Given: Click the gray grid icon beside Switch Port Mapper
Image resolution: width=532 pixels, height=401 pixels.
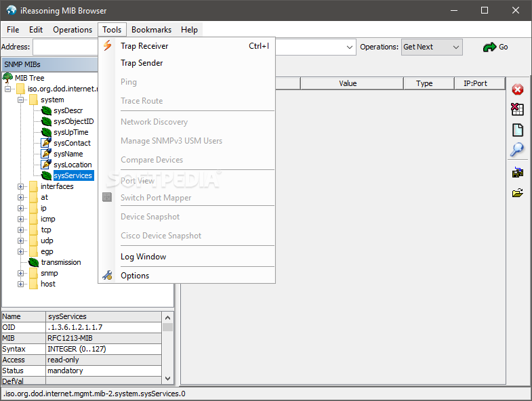Looking at the screenshot, I should coord(107,197).
